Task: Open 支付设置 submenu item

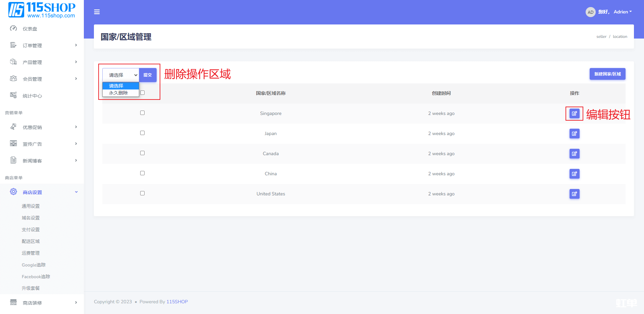Action: coord(31,230)
